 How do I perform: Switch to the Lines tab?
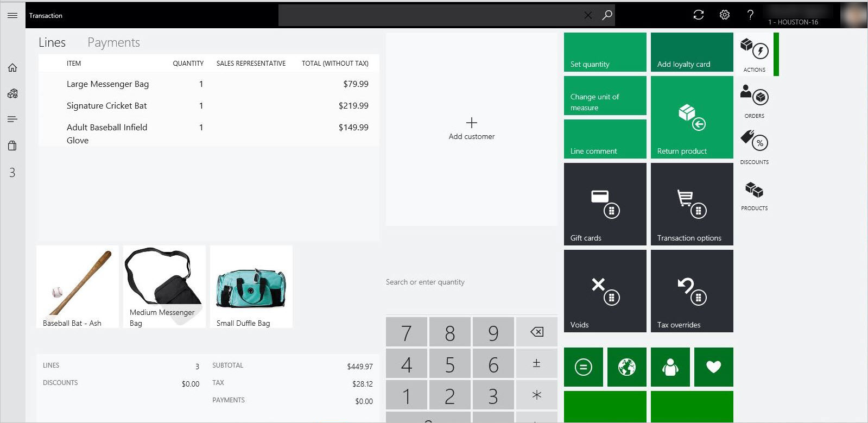click(x=52, y=42)
